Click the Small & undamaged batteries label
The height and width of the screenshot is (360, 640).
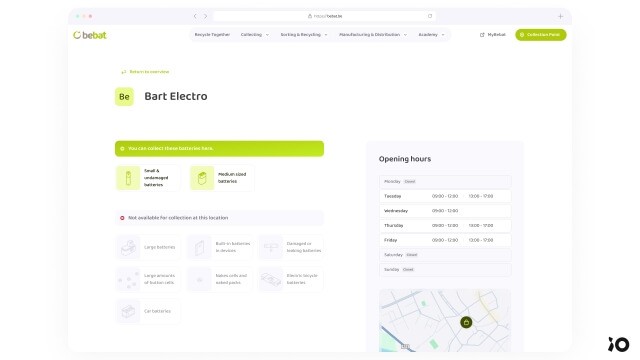[x=156, y=178]
